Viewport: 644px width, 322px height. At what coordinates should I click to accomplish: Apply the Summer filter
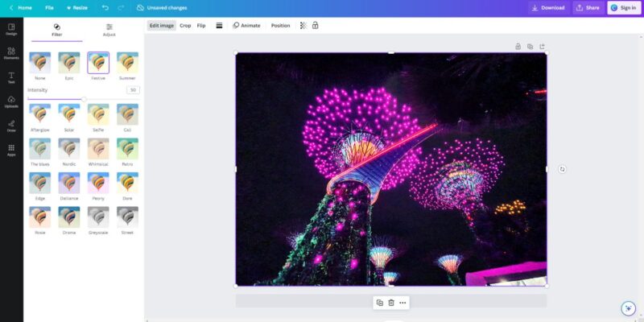coord(127,63)
